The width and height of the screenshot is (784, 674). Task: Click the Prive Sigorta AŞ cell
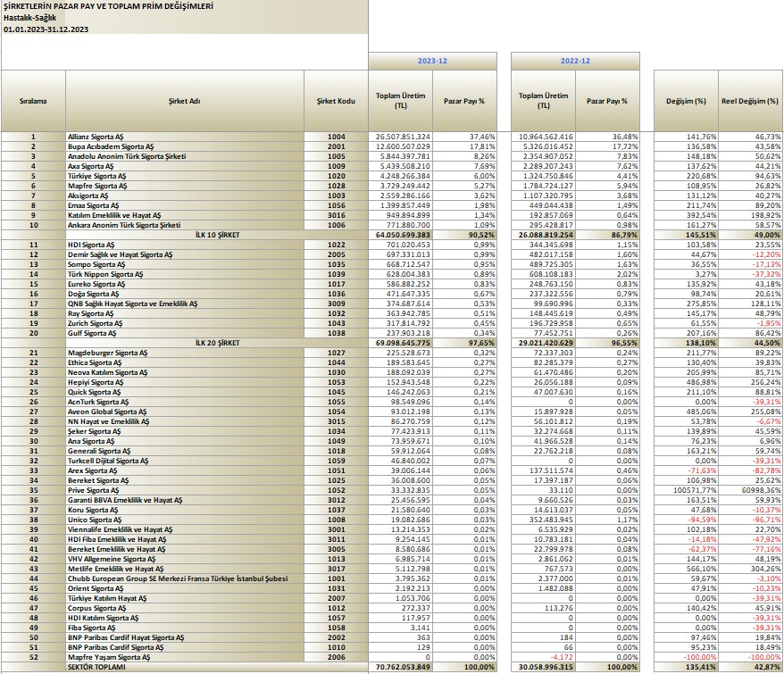pyautogui.click(x=185, y=490)
